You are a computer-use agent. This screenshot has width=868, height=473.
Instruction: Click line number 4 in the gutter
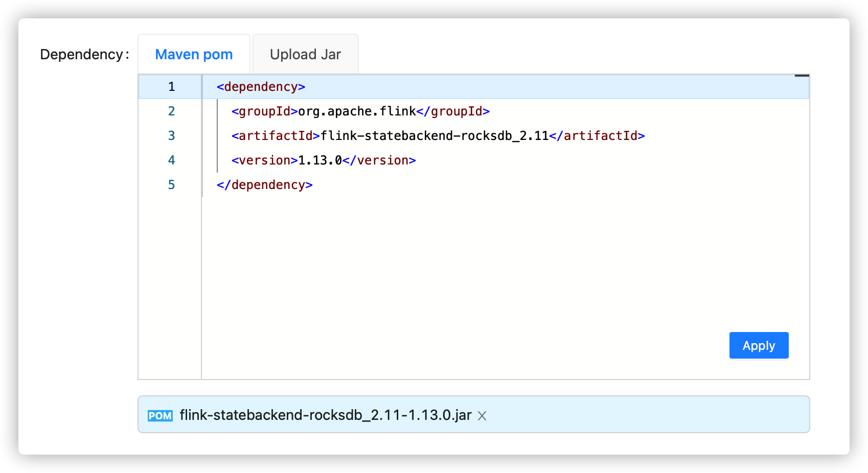click(171, 160)
